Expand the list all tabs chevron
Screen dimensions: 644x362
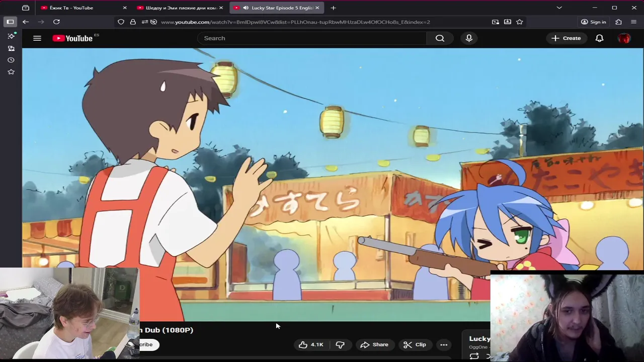click(559, 8)
